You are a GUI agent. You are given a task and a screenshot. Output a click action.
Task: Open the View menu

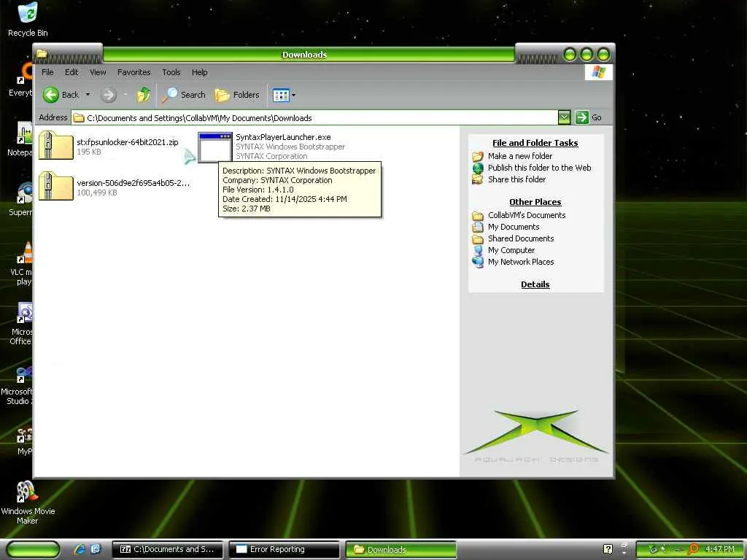[x=98, y=72]
